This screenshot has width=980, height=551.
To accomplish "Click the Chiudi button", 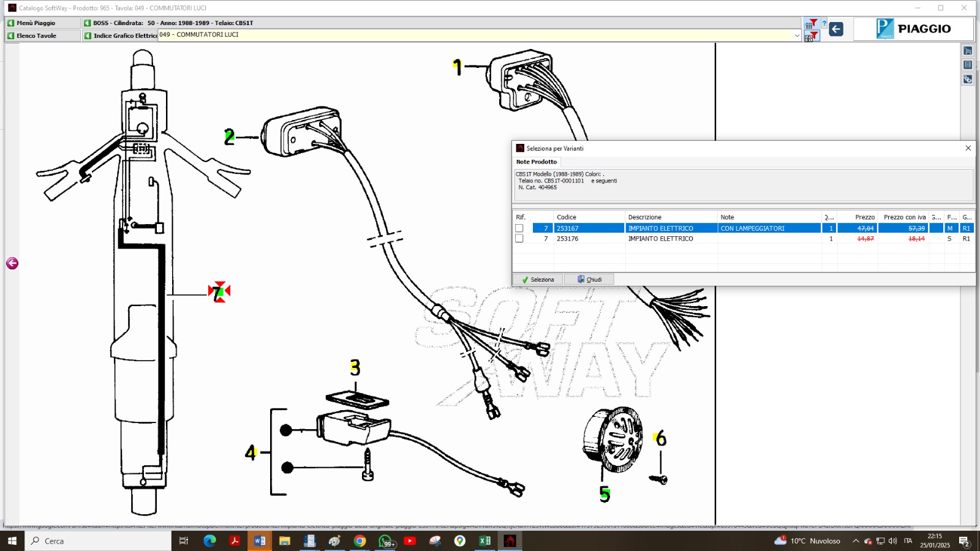I will point(589,279).
